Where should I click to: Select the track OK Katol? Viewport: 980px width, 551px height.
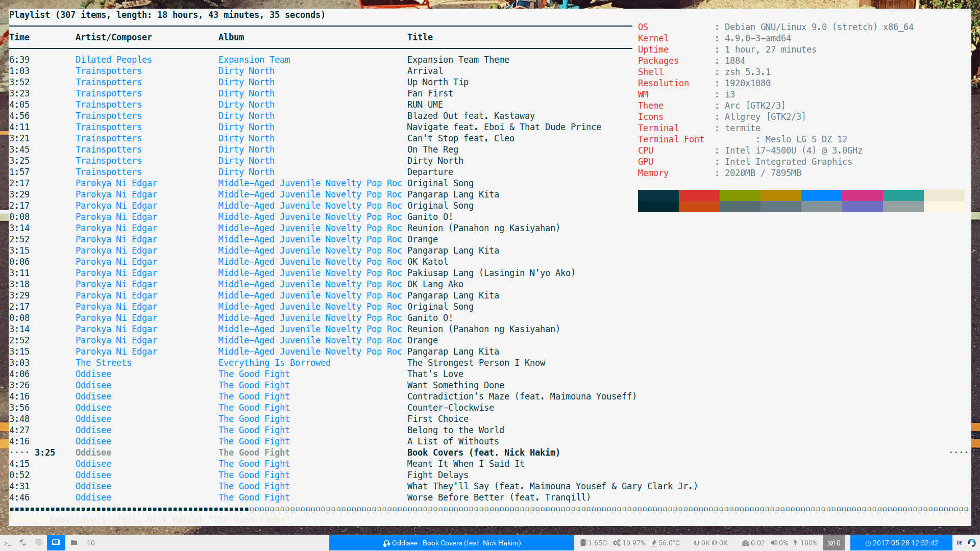pyautogui.click(x=428, y=262)
